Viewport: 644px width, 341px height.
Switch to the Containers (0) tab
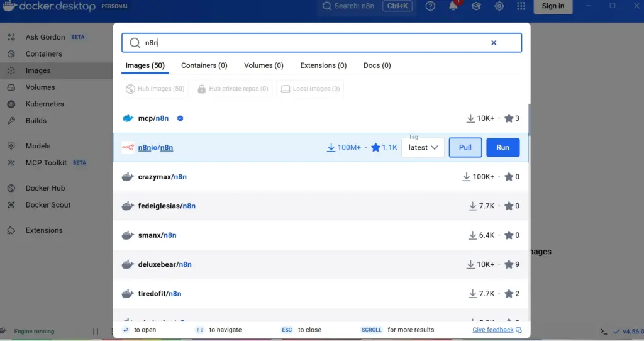[204, 65]
